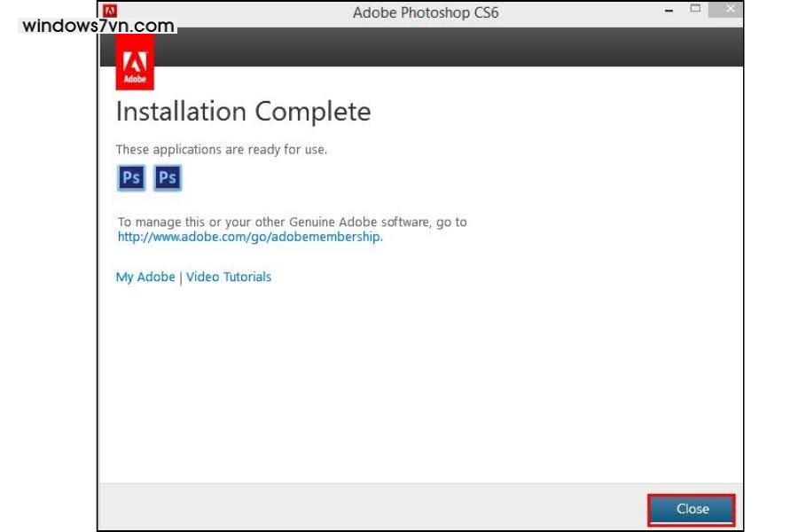Viewport: 798px width, 532px height.
Task: Click the windows7vn.com watermark
Action: click(x=98, y=26)
